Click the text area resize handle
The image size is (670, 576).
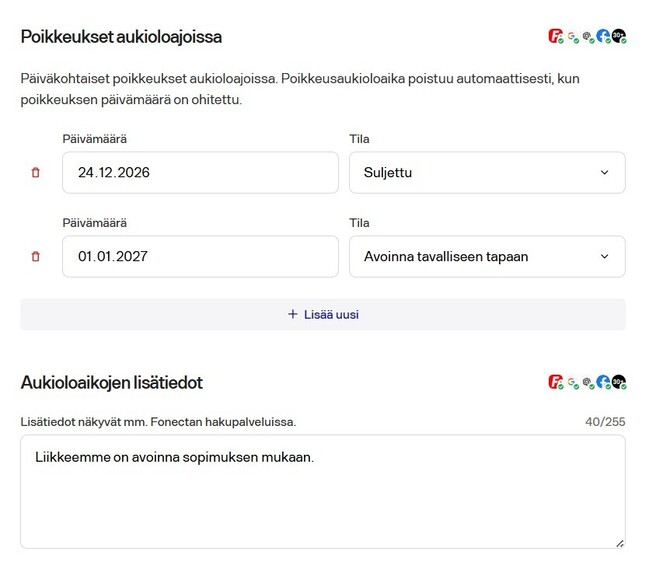coord(620,543)
